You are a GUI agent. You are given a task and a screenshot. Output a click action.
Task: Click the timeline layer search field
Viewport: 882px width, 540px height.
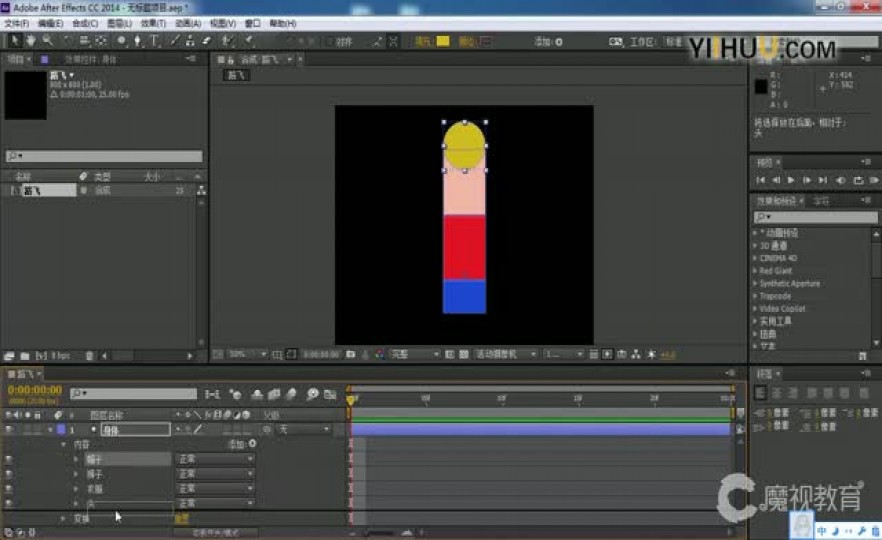point(134,393)
